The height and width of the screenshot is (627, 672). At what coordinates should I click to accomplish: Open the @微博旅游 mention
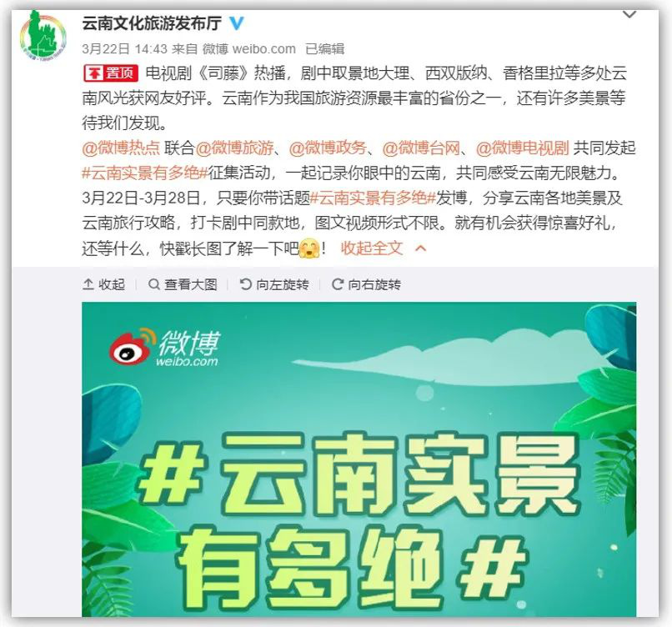pos(234,148)
